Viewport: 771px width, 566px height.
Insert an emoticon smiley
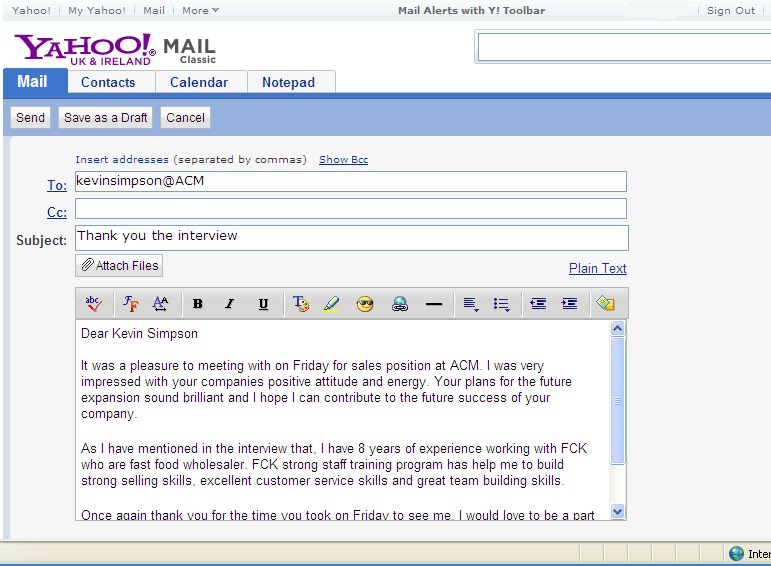[x=365, y=304]
